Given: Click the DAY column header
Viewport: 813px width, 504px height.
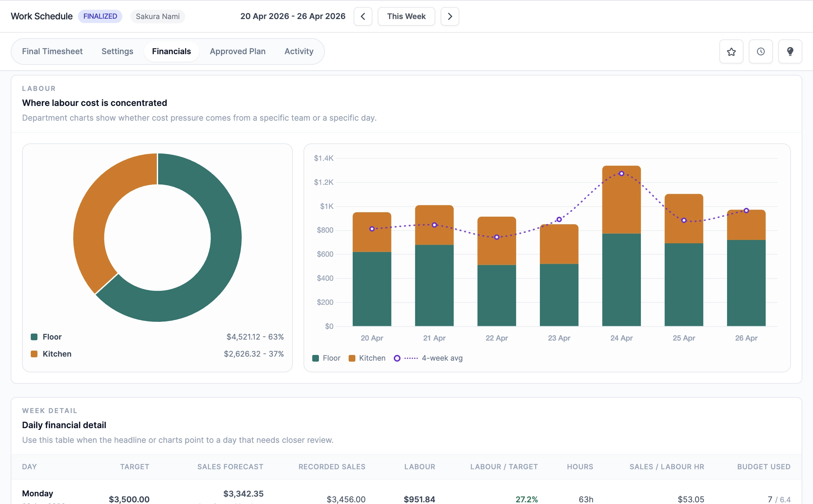Looking at the screenshot, I should (29, 467).
